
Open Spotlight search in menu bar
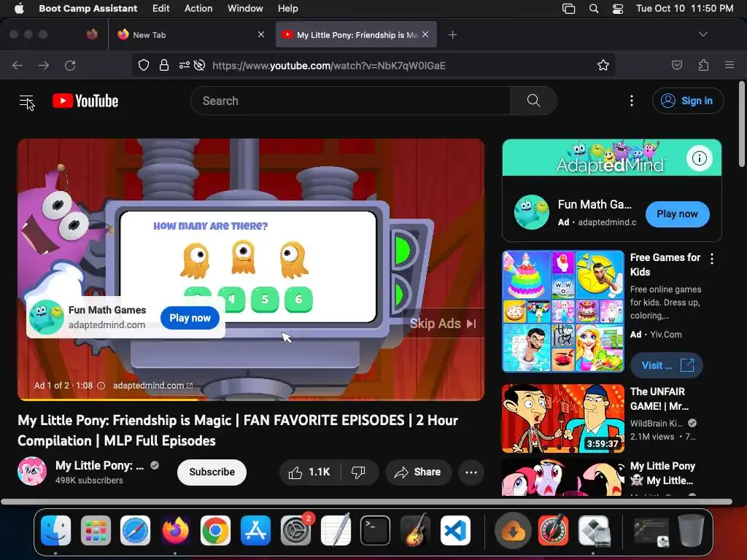(x=594, y=8)
